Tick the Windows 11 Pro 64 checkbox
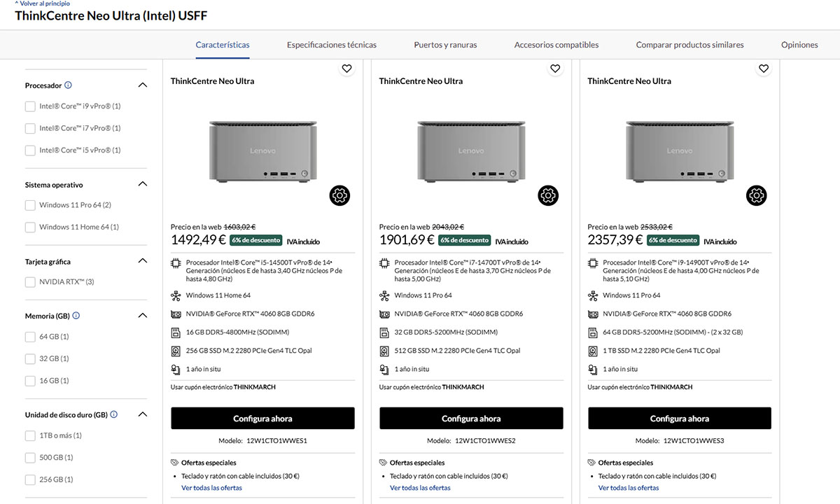The image size is (840, 504). (x=30, y=205)
